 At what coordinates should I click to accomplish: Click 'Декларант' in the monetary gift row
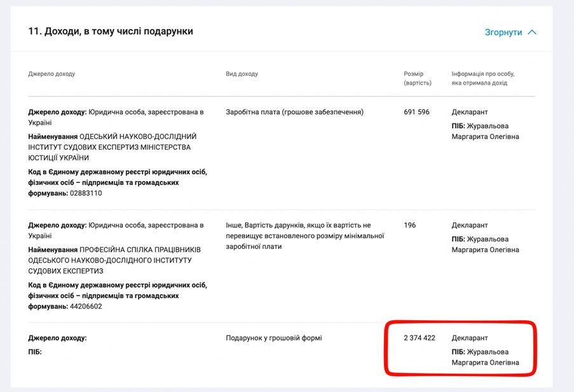(x=470, y=338)
